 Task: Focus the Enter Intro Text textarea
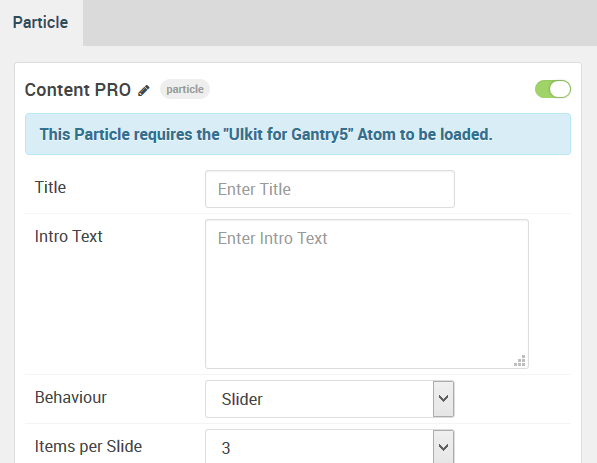[x=367, y=294]
